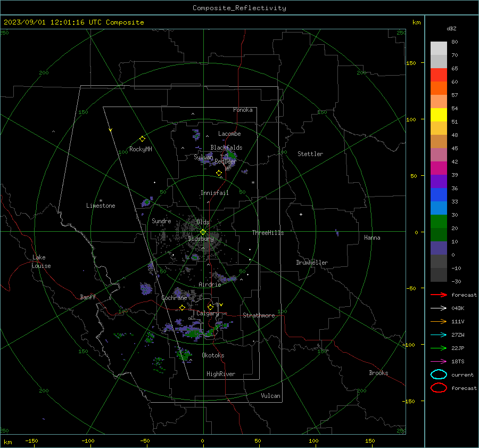Screen dimensions: 479x448
Task: Click the dBZ legend heading
Action: coord(451,29)
